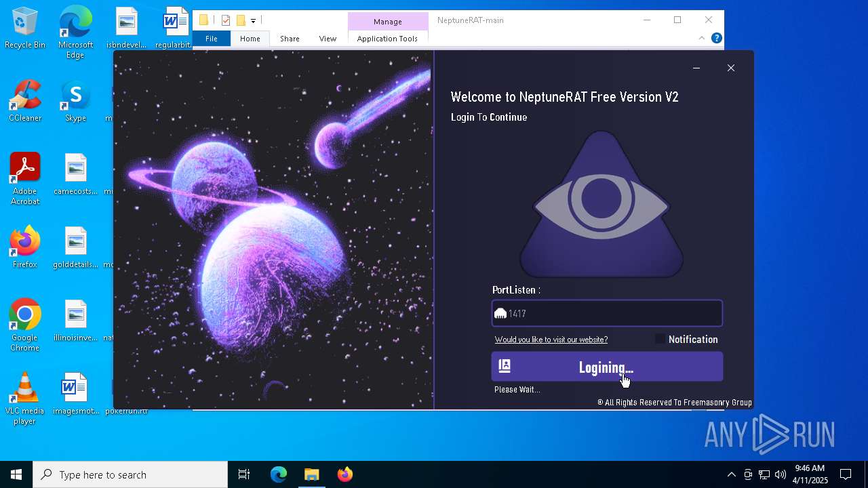This screenshot has height=488, width=868.
Task: Open the CCleaner desktop shortcut
Action: pos(25,102)
